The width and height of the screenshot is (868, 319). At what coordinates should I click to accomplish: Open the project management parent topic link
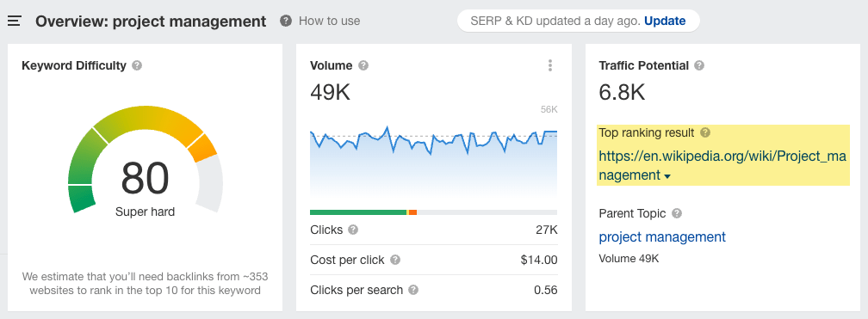662,237
